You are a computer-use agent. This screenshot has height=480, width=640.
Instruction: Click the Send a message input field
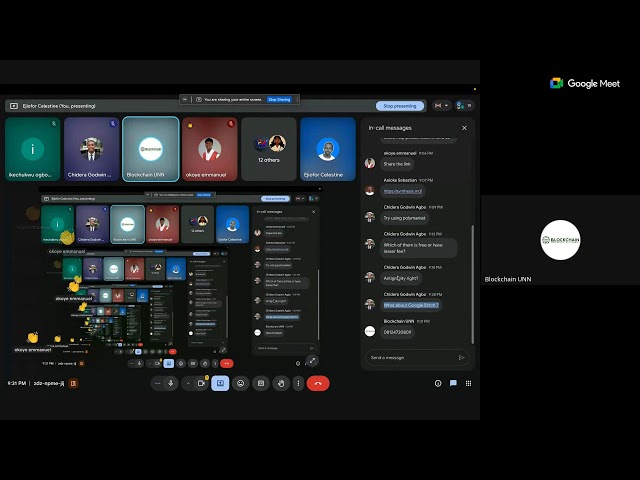pos(412,358)
